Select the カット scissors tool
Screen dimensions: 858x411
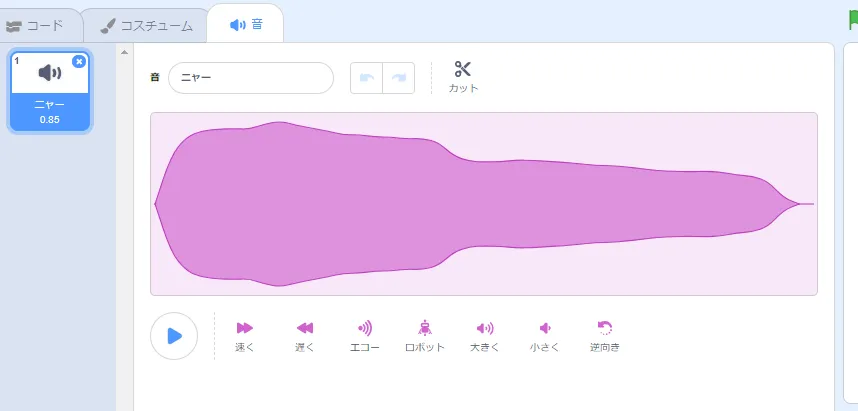(x=463, y=77)
